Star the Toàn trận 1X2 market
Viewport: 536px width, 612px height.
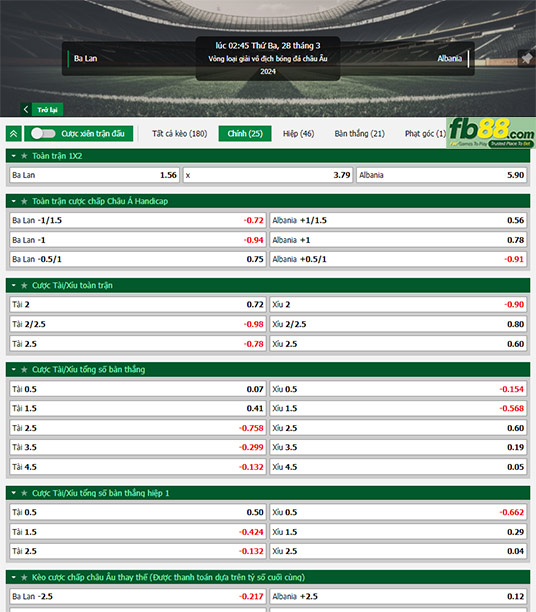(24, 156)
